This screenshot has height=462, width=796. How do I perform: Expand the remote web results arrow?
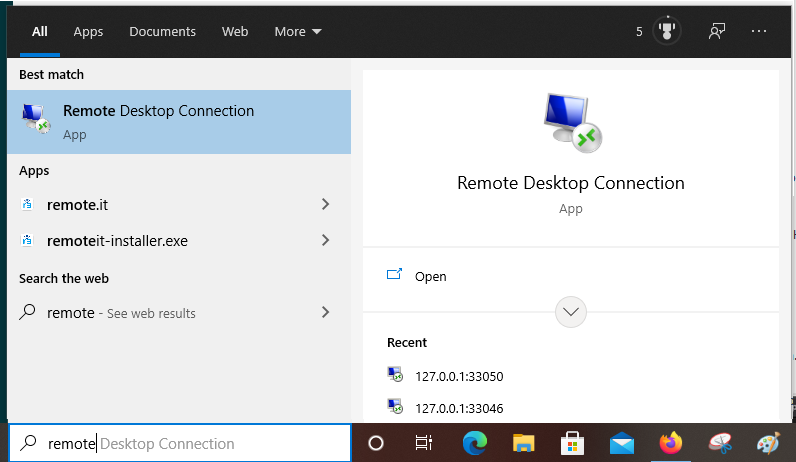[325, 312]
